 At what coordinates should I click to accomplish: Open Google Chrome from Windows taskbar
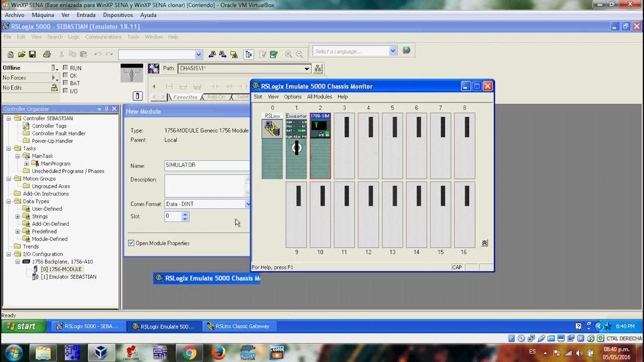click(190, 353)
